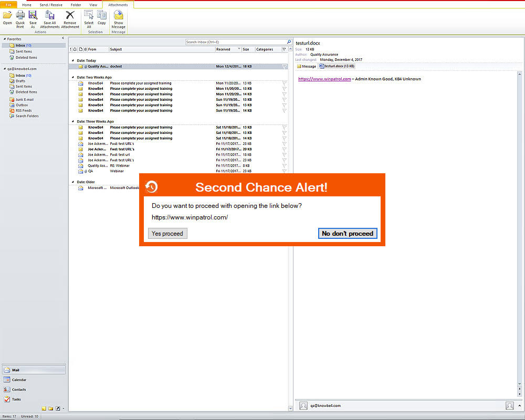
Task: Switch to Contacts in navigation pane
Action: tap(34, 390)
